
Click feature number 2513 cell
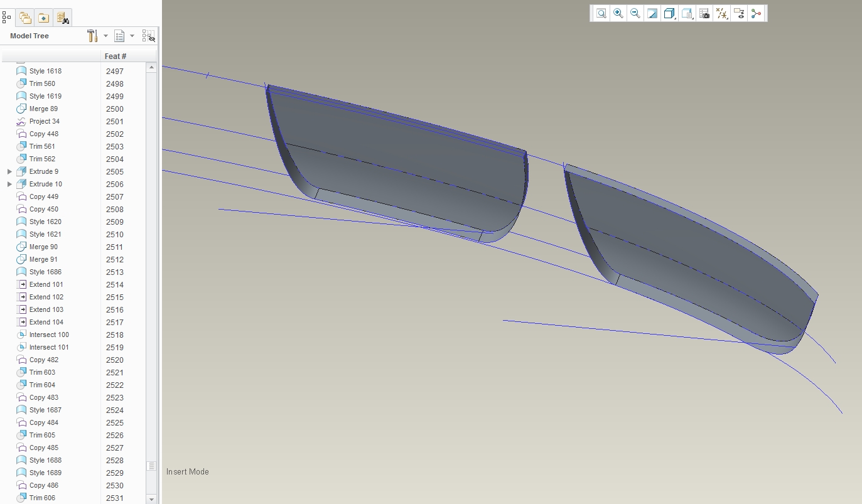click(x=115, y=272)
